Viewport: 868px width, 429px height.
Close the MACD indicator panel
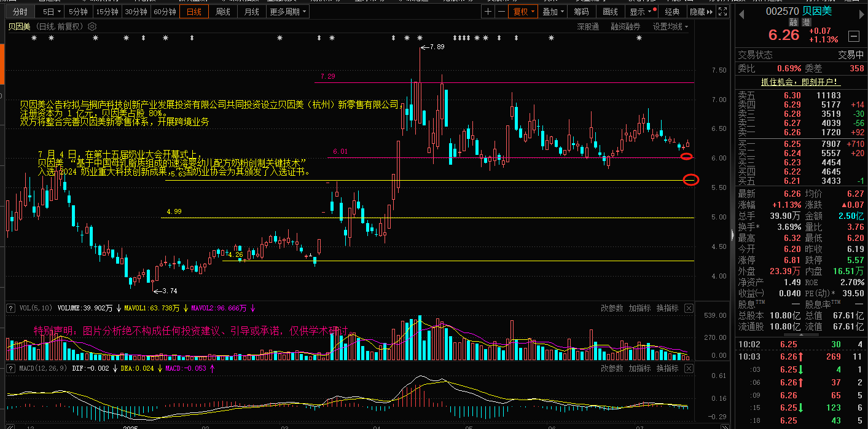pos(689,368)
